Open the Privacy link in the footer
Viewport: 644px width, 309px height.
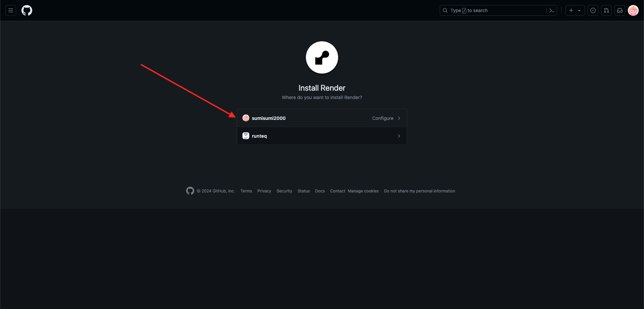(264, 191)
